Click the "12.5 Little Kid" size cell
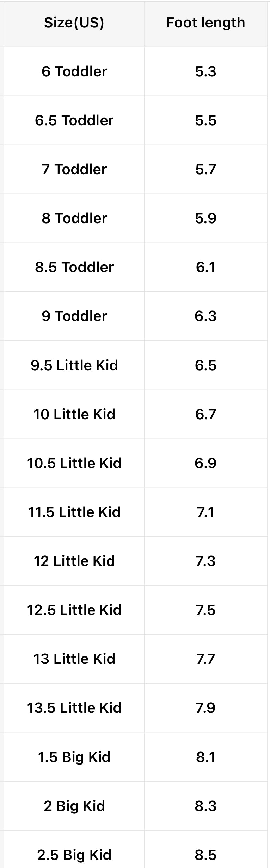 click(74, 610)
